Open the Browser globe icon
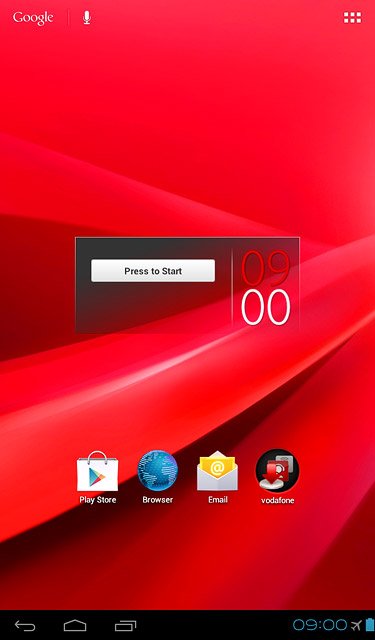 click(x=158, y=470)
